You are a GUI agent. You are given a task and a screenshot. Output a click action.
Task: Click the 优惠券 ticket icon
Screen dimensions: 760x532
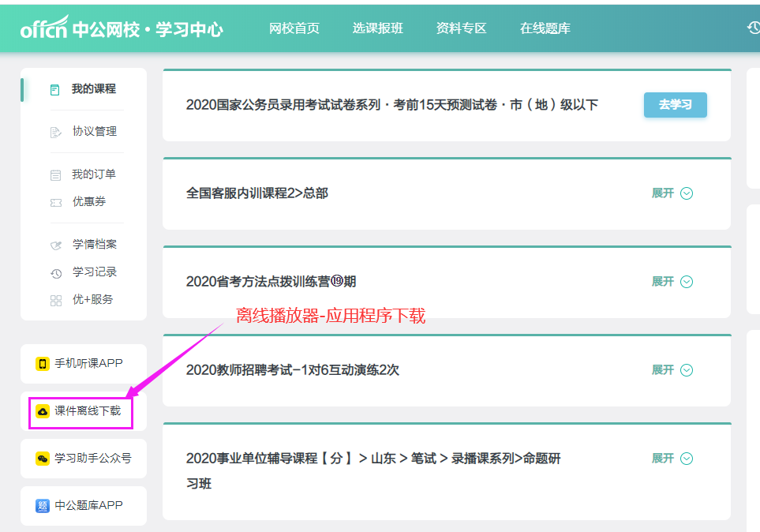tap(55, 202)
